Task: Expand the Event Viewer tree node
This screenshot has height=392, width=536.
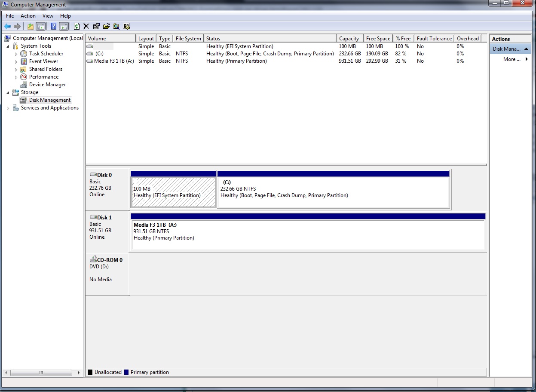Action: click(16, 62)
